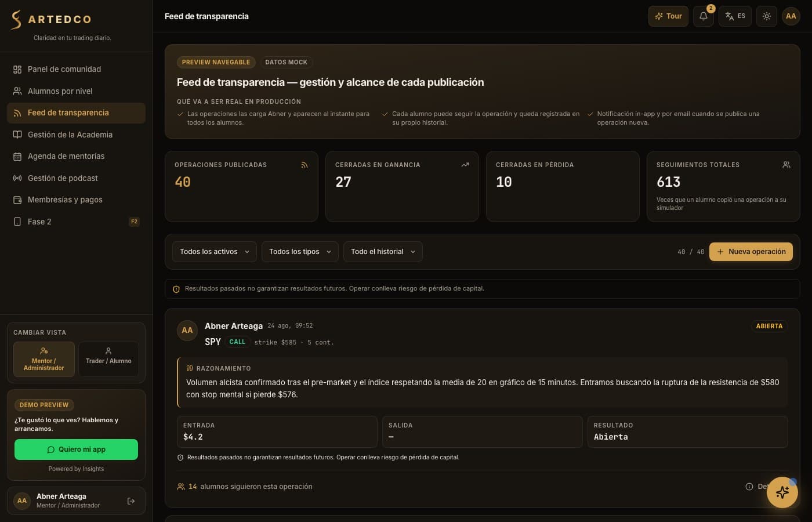Open the Todos los tipos dropdown

(300, 252)
